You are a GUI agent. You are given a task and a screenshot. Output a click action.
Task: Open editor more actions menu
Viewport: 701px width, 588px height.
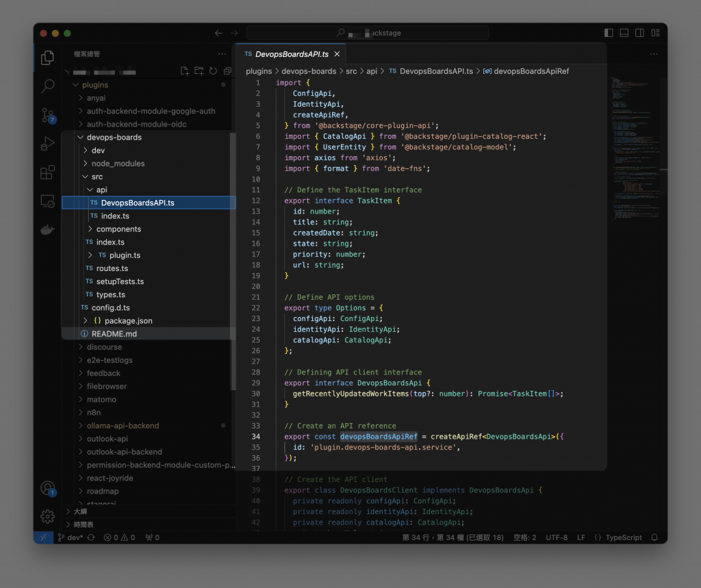(654, 54)
